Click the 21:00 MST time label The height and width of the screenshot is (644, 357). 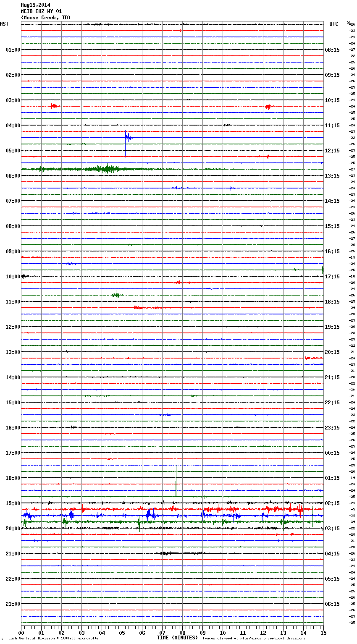point(13,554)
